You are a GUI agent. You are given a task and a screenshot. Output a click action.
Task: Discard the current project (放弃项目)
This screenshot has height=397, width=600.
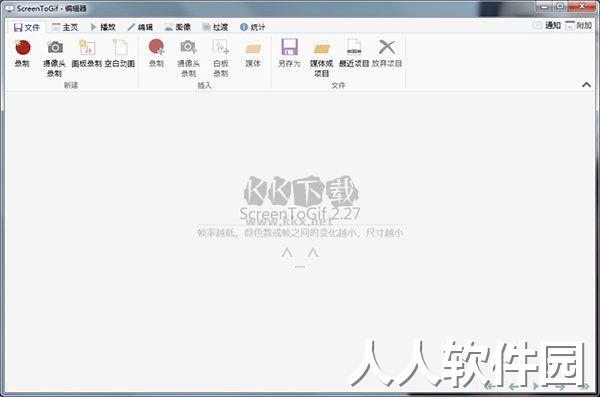click(x=387, y=53)
